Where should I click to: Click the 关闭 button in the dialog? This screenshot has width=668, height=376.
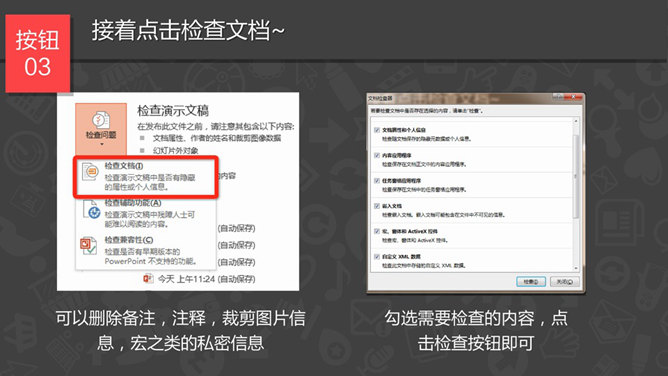(564, 281)
